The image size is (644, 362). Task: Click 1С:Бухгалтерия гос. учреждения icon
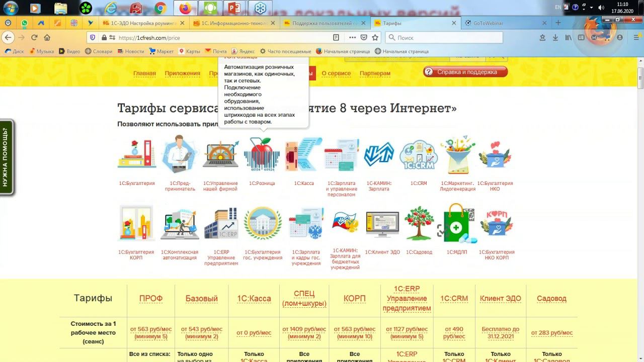(x=262, y=223)
